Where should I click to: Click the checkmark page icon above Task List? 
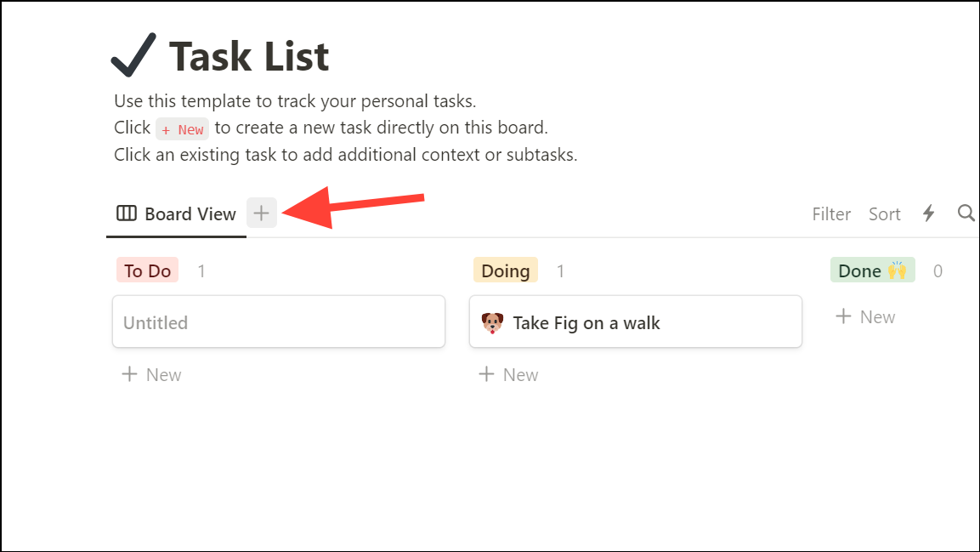click(x=132, y=51)
